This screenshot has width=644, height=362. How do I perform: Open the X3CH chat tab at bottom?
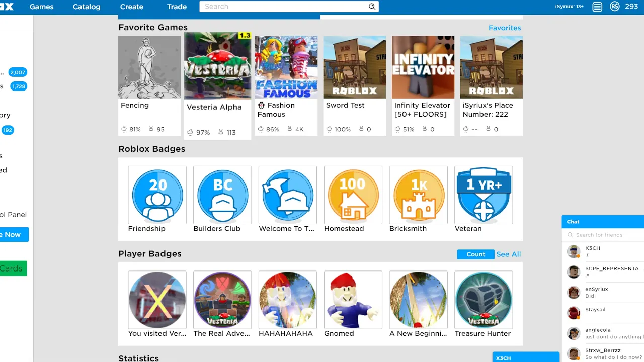click(526, 357)
